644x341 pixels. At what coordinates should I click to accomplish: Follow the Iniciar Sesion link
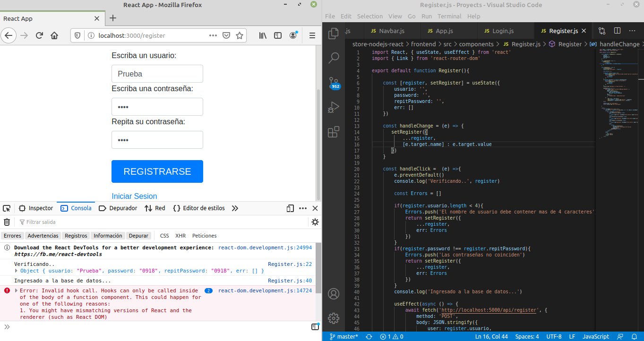134,196
